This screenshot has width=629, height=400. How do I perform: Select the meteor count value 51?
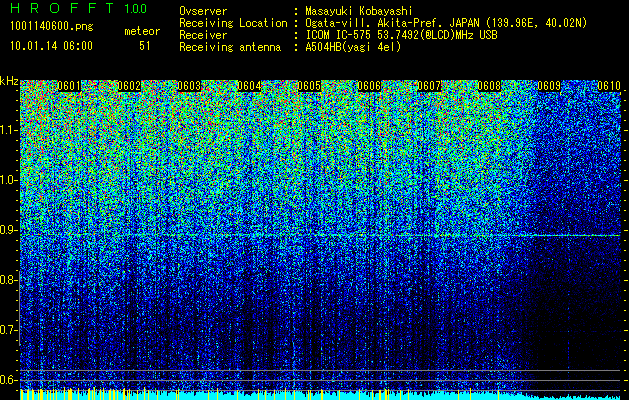tap(145, 46)
